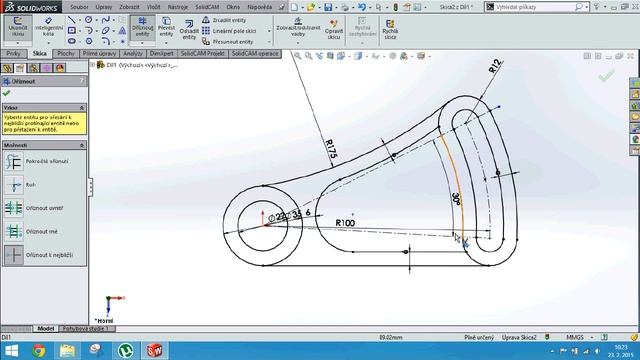Collapse the Možnosti options section
This screenshot has height=360, width=640.
point(82,145)
